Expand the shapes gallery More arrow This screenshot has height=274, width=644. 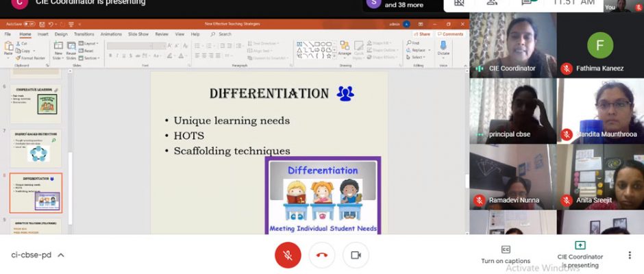tap(334, 56)
